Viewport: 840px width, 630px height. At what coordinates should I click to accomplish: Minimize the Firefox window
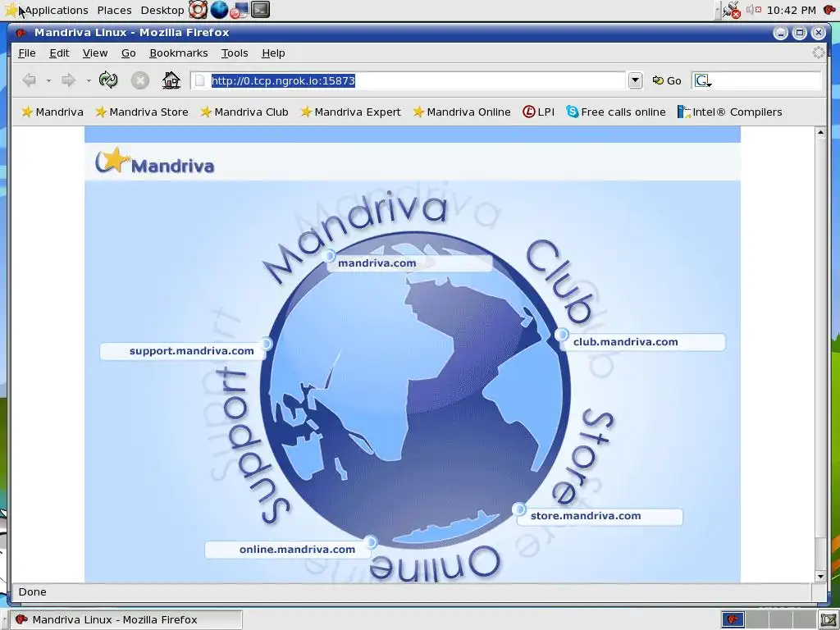(781, 33)
